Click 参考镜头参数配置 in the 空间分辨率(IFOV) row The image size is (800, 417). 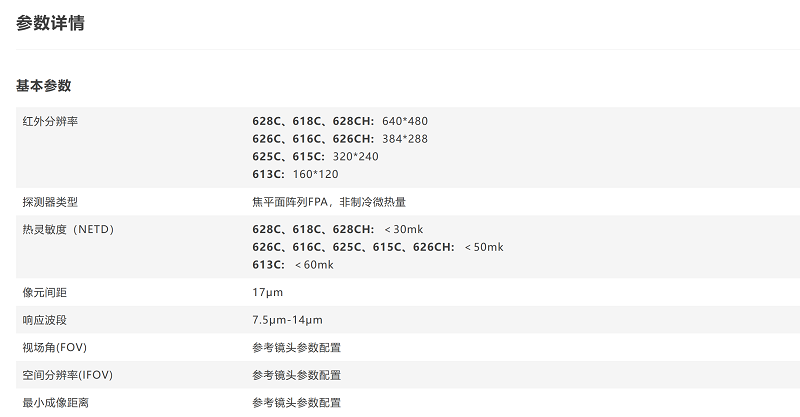coord(296,375)
